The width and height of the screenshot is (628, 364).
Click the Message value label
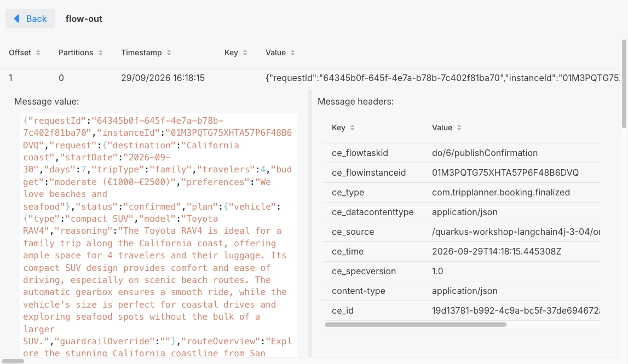pyautogui.click(x=47, y=102)
